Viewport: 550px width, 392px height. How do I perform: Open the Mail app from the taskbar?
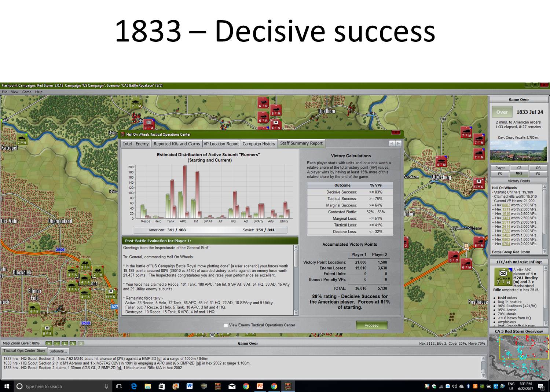[232, 386]
